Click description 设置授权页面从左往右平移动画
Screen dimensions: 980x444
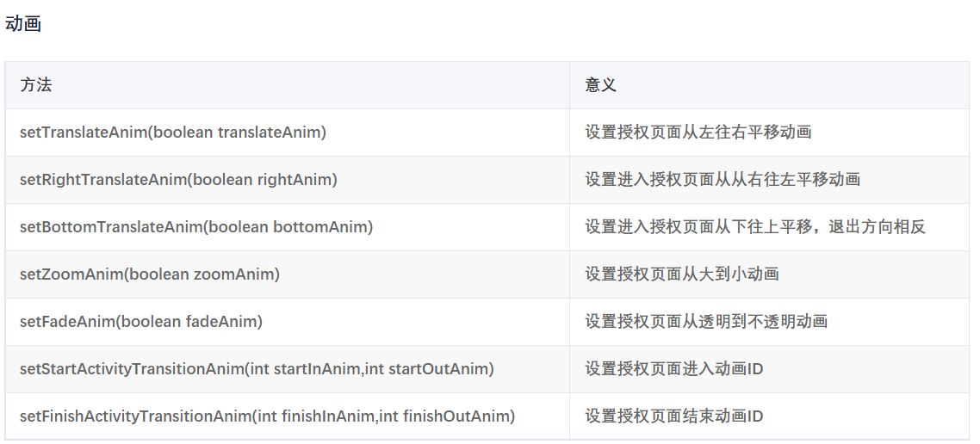tap(698, 133)
